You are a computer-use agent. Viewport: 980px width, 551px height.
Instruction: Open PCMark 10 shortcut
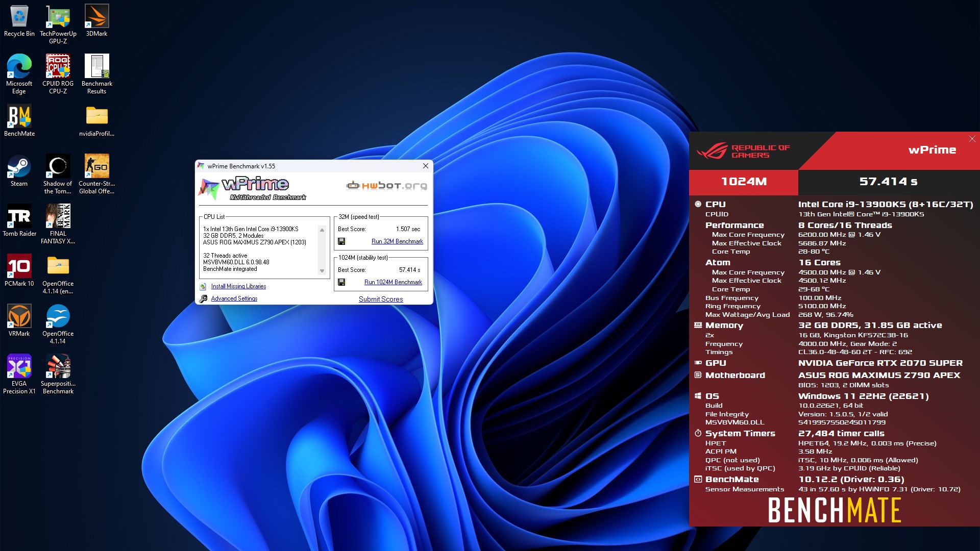19,271
